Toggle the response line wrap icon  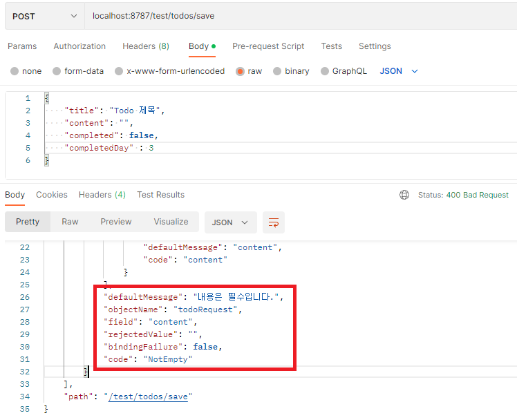273,222
